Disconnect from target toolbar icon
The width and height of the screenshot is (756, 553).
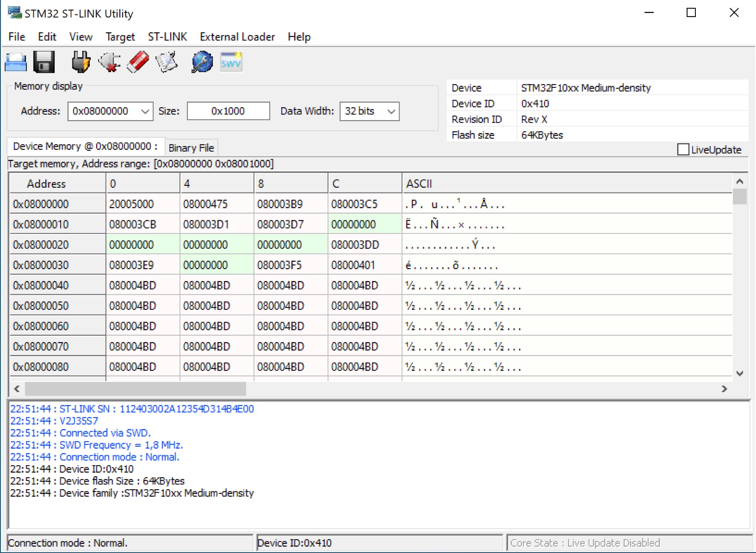pyautogui.click(x=109, y=62)
